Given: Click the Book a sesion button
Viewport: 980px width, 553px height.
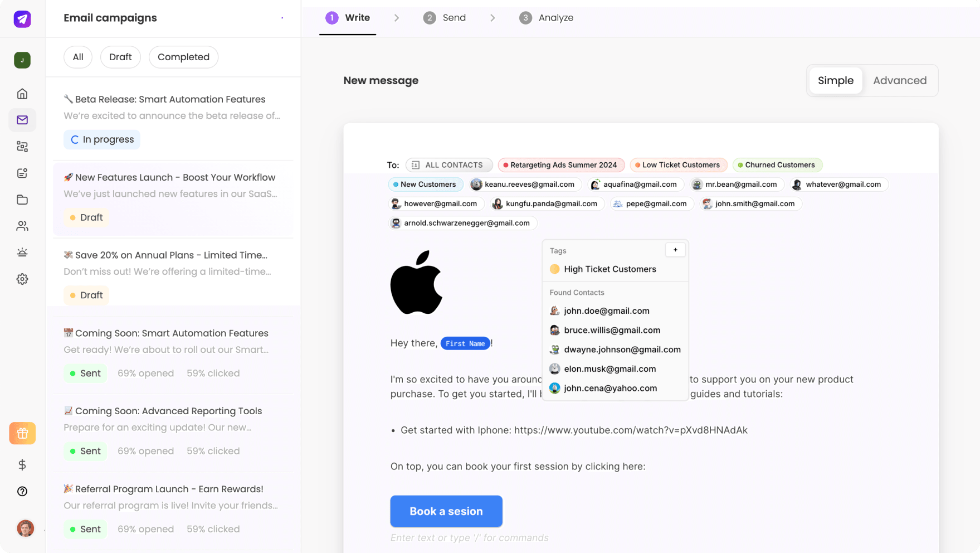Looking at the screenshot, I should pyautogui.click(x=446, y=511).
